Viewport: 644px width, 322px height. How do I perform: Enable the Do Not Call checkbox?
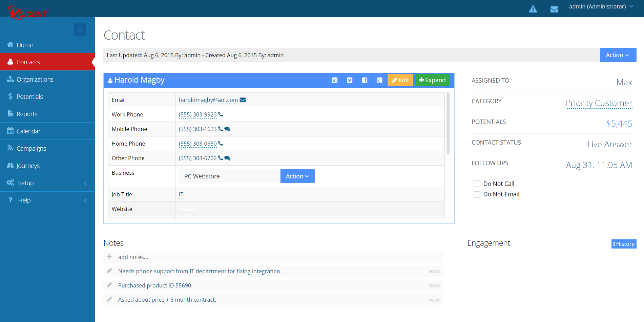coord(477,184)
